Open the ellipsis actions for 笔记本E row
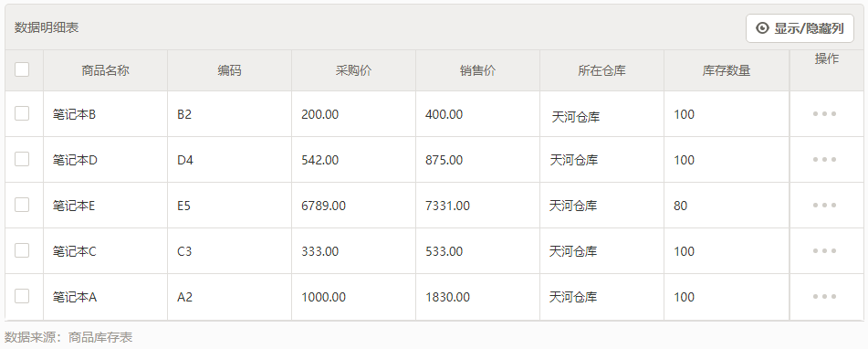Viewport: 868px width, 349px height. 824,205
